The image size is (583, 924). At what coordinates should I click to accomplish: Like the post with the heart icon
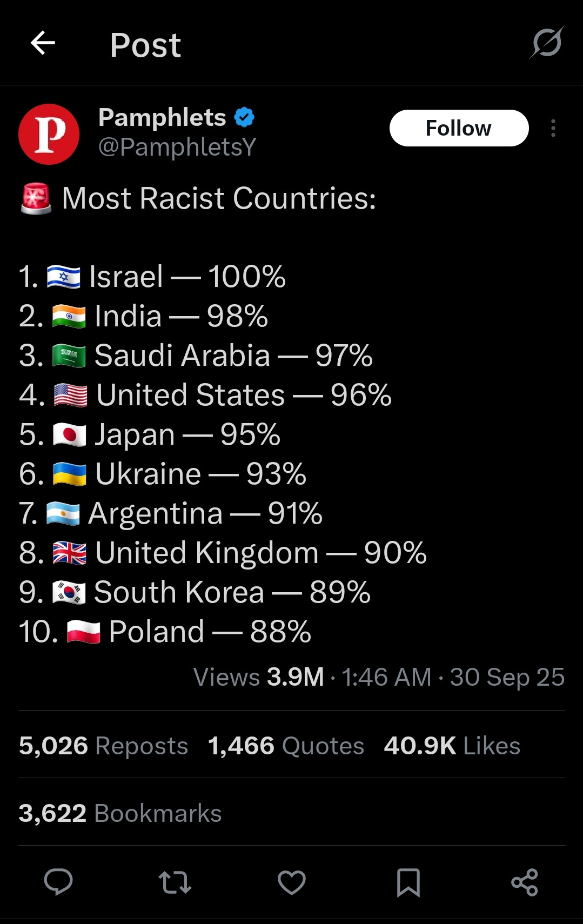pyautogui.click(x=292, y=882)
